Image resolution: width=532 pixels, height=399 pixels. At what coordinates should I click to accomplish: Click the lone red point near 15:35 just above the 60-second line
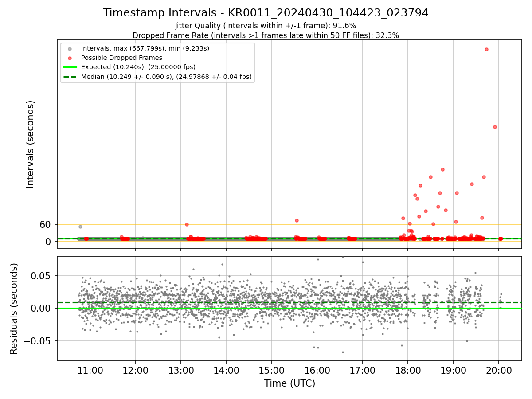coord(297,220)
